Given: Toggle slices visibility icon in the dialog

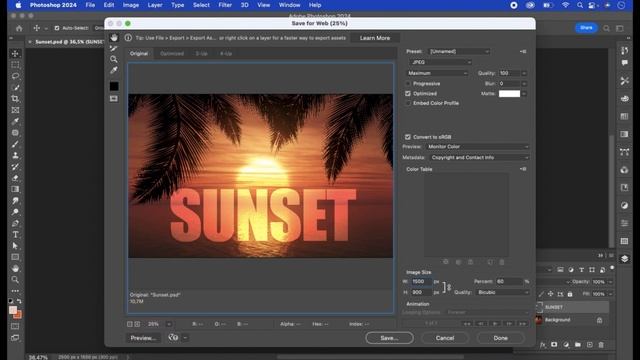Looking at the screenshot, I should (x=114, y=99).
